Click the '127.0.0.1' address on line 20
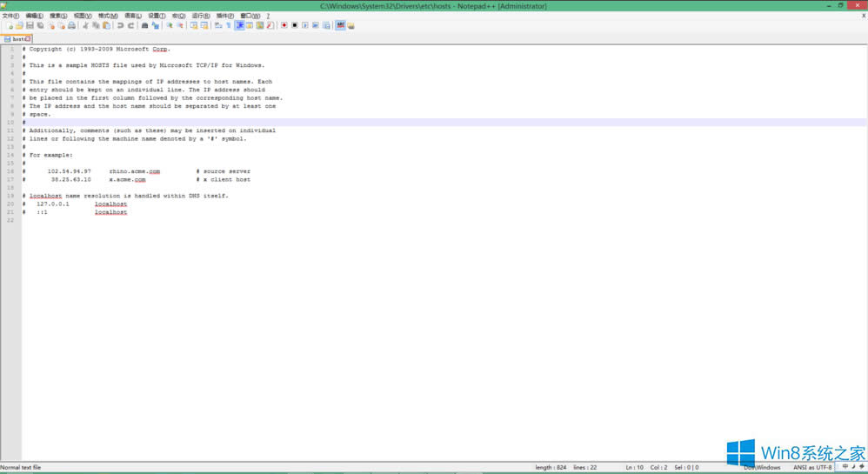 52,204
